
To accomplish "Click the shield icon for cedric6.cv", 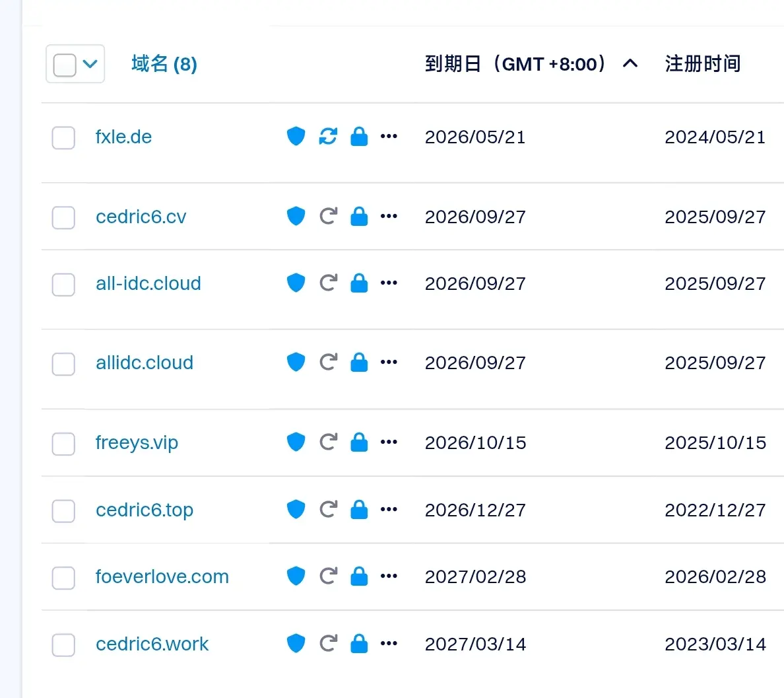I will pos(296,216).
